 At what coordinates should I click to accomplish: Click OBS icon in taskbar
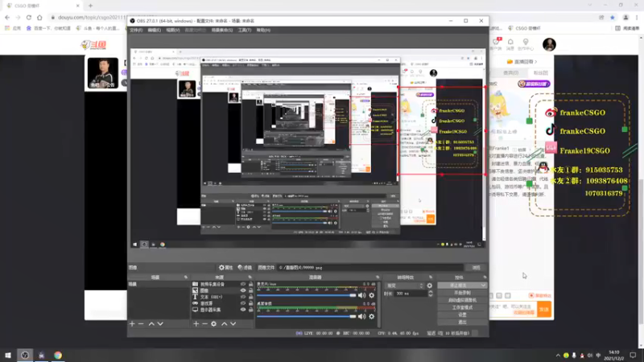click(25, 355)
